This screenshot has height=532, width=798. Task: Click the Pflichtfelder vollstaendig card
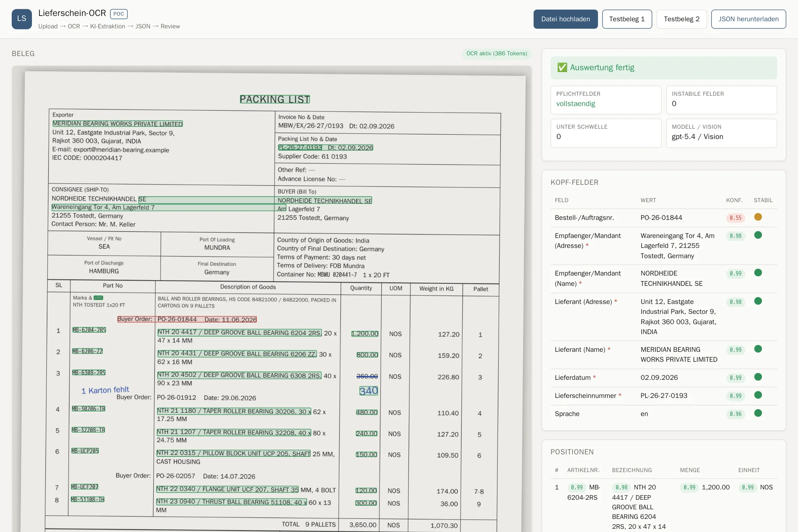606,100
